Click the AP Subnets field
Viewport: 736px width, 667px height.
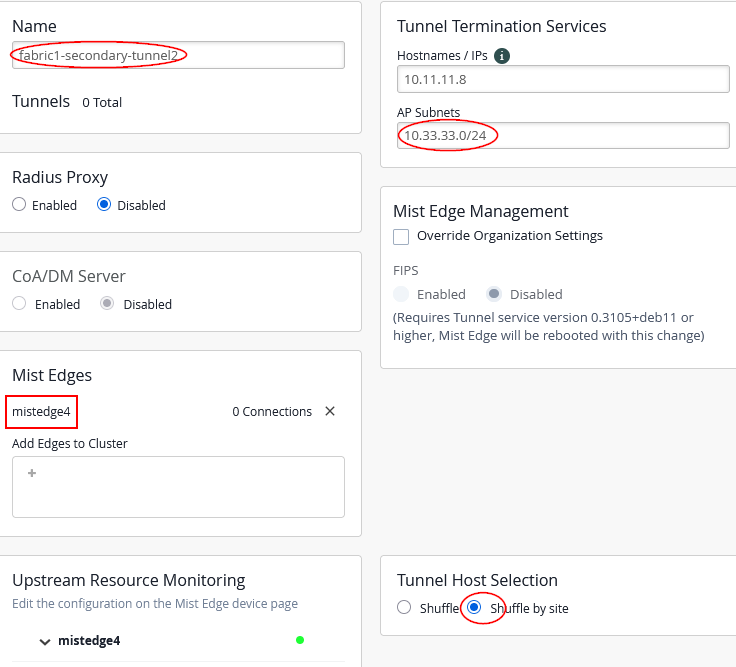[x=563, y=135]
